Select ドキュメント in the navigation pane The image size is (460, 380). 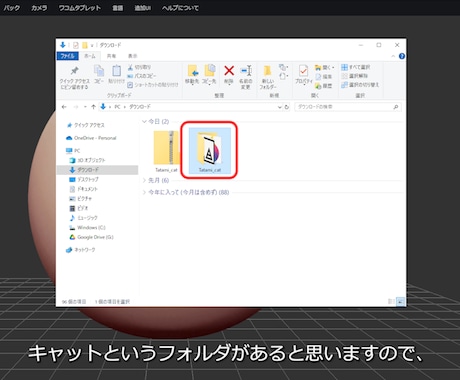(83, 189)
